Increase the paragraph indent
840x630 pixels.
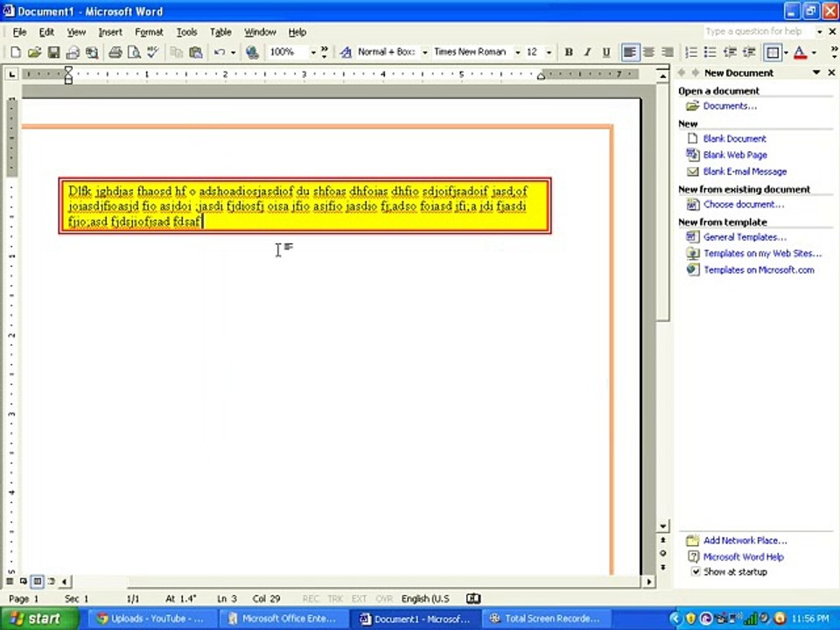(x=749, y=52)
